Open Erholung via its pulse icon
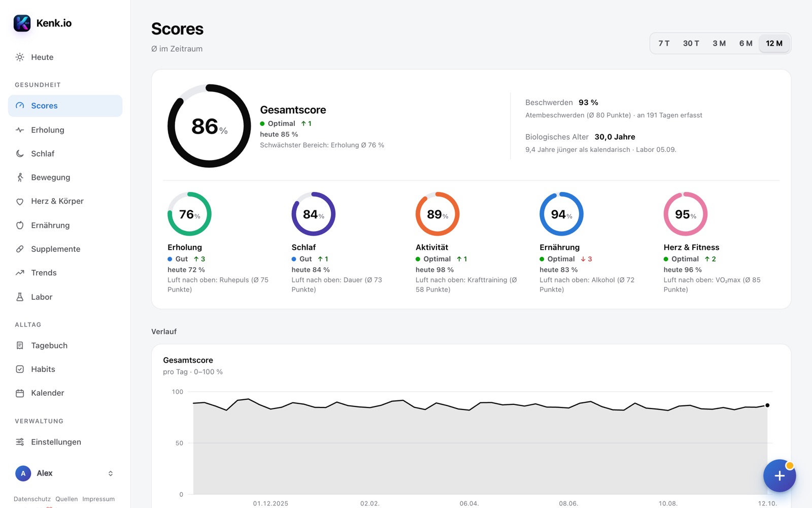Image resolution: width=812 pixels, height=508 pixels. point(20,130)
